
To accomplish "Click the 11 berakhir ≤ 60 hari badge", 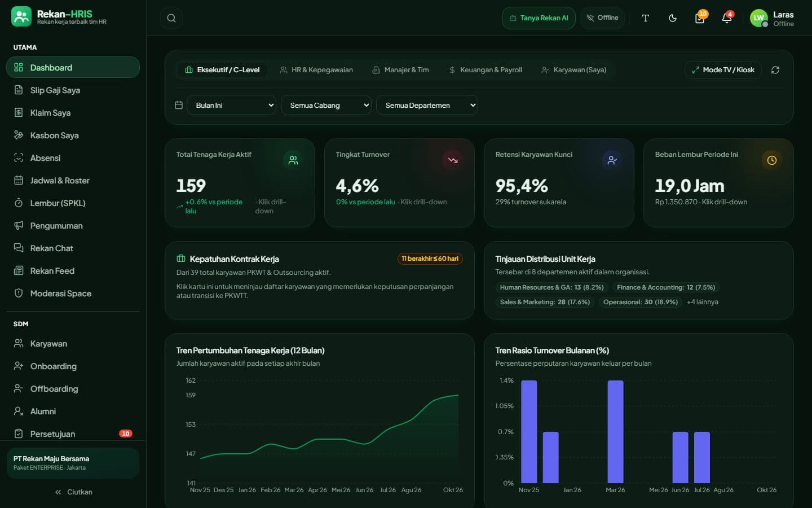I will point(430,259).
